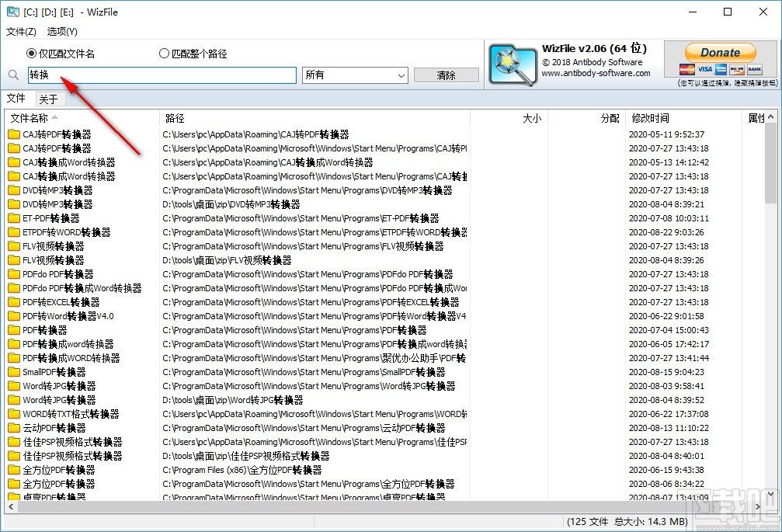Sort by 分配 column header

click(587, 118)
